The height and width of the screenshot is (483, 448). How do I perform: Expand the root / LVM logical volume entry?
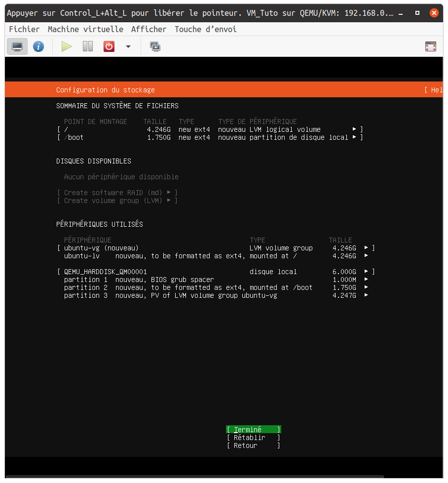click(x=210, y=129)
